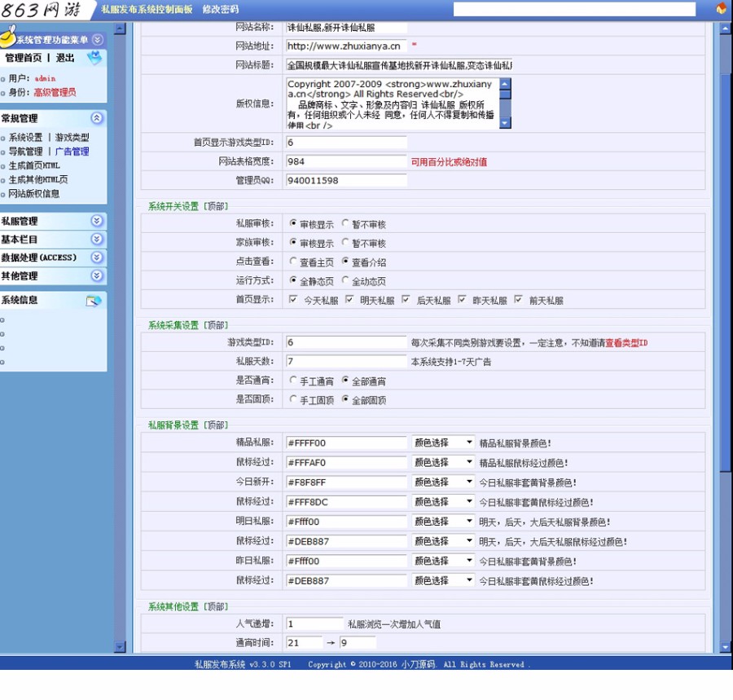Click sidebar scrollbar up arrow
Screen dimensions: 733x700
(x=121, y=29)
